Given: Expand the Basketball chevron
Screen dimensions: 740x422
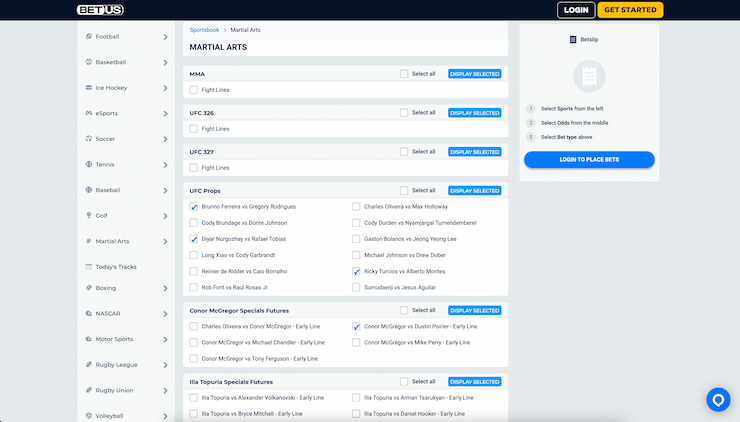Looking at the screenshot, I should click(x=165, y=62).
